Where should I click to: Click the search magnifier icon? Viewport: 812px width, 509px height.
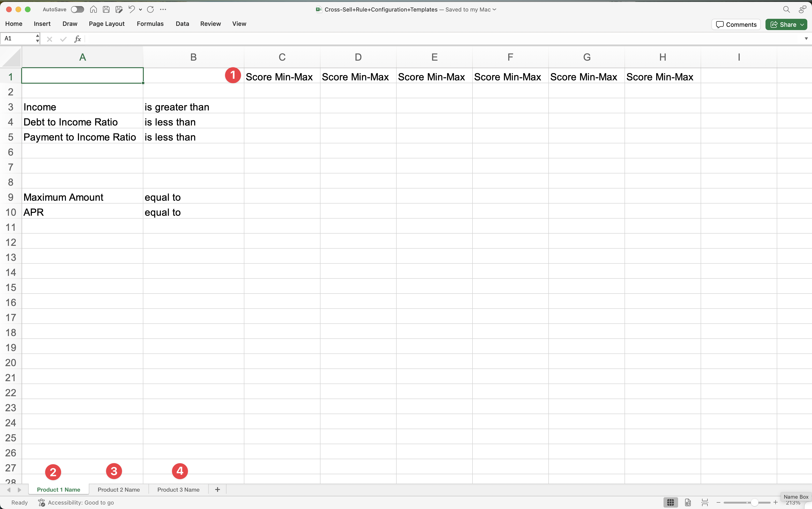point(786,9)
